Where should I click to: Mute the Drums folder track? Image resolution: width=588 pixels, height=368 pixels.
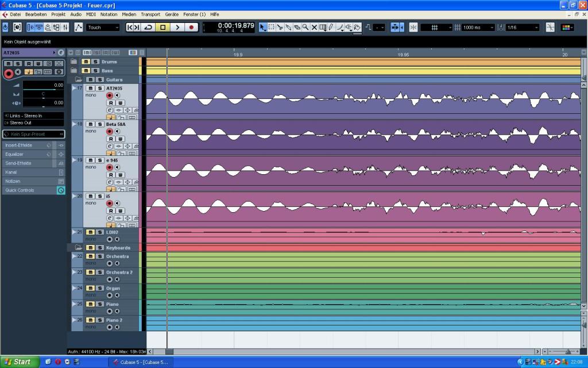86,62
